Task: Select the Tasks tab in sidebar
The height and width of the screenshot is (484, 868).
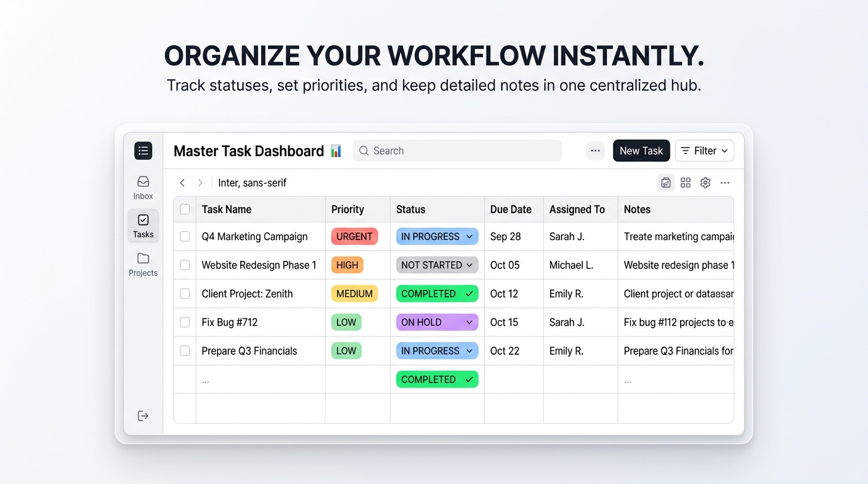Action: pos(143,226)
